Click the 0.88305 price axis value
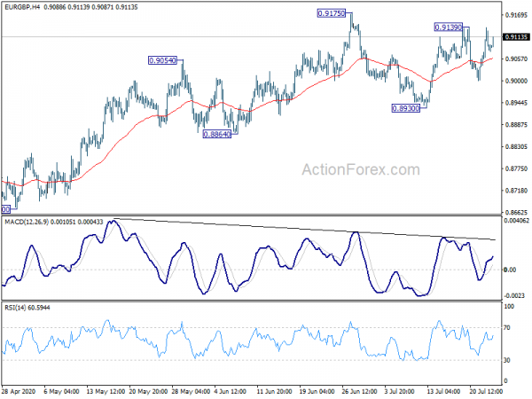Viewport: 532px width, 399px height. [x=516, y=146]
